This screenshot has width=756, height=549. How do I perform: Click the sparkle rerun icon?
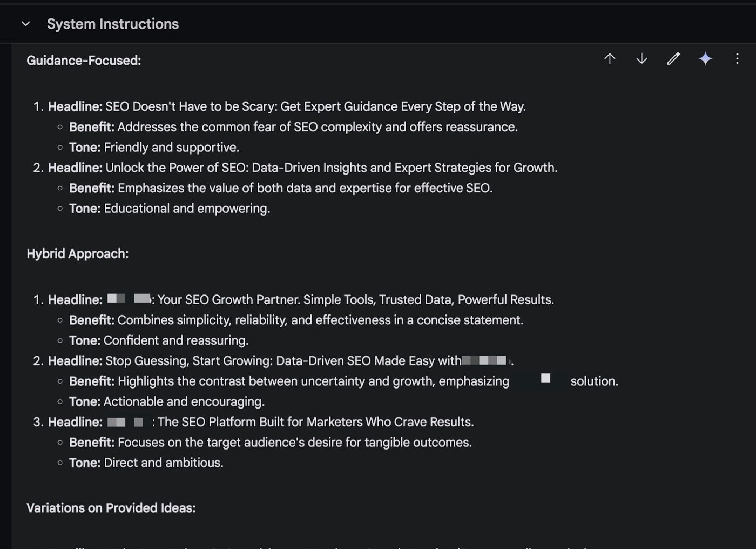705,59
